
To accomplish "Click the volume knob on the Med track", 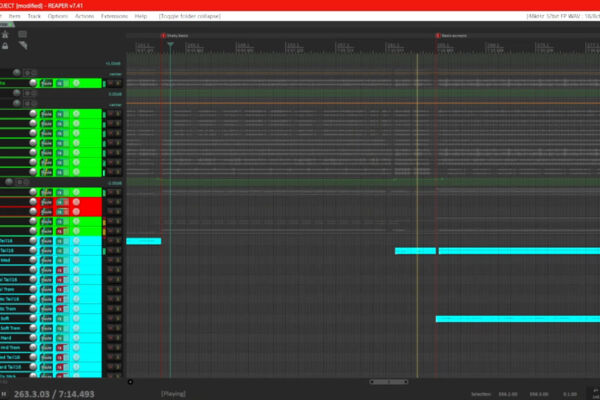I will (x=33, y=260).
